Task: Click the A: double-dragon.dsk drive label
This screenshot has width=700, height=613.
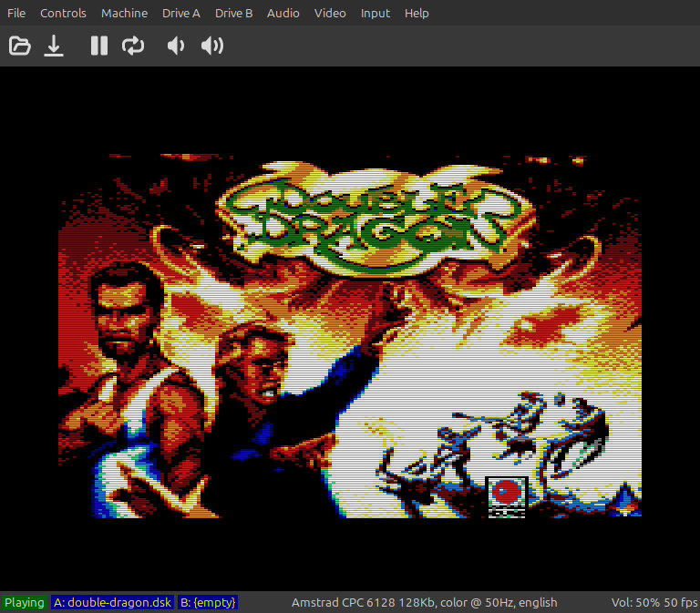Action: [x=112, y=602]
